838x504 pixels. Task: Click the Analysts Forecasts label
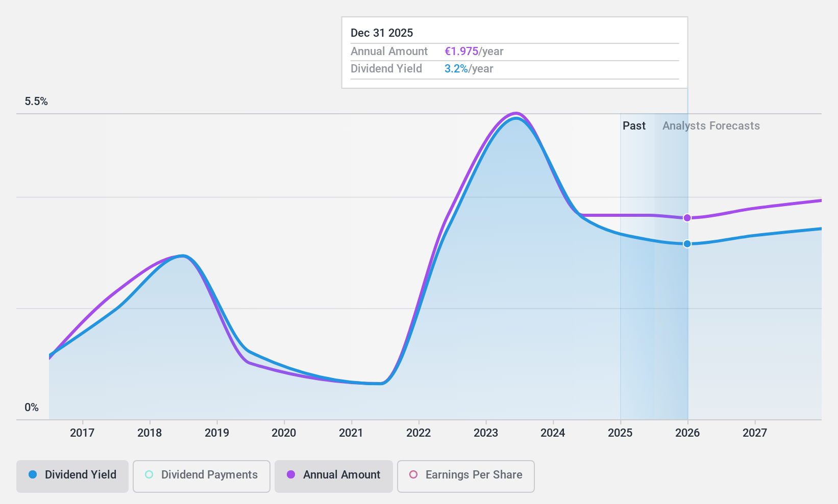[711, 126]
